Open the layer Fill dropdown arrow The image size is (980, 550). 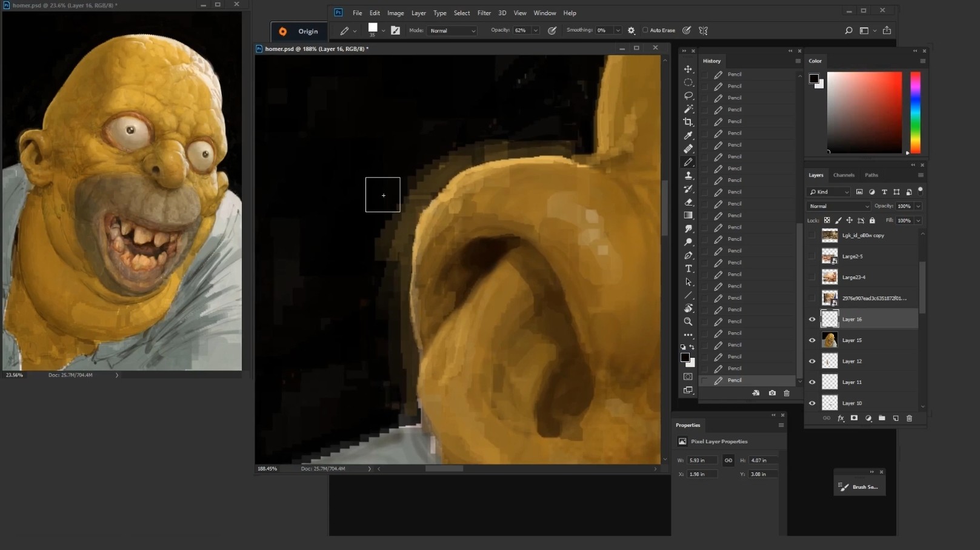pyautogui.click(x=918, y=221)
